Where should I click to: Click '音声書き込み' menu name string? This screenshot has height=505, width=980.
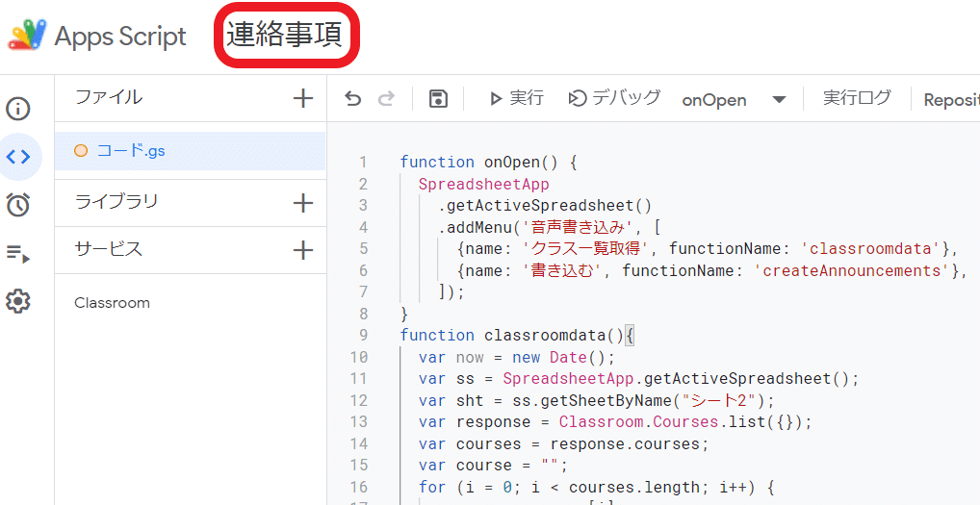pos(580,227)
